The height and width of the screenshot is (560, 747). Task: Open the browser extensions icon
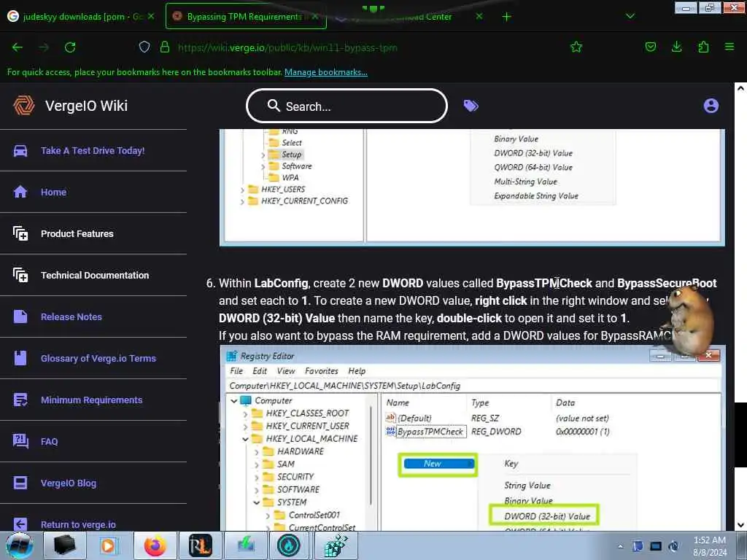point(703,47)
